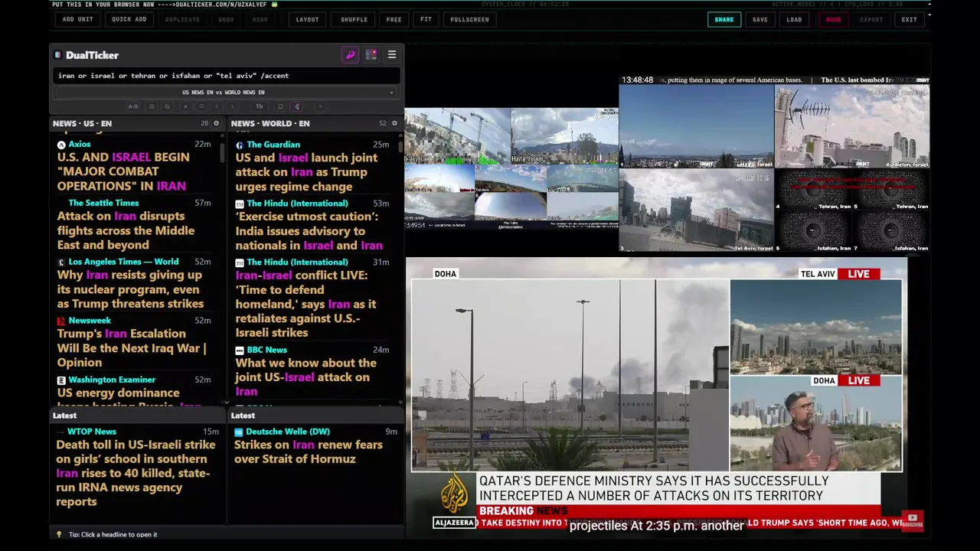980x551 pixels.
Task: Open the Washington Examiner energy dominance headline
Action: click(129, 396)
